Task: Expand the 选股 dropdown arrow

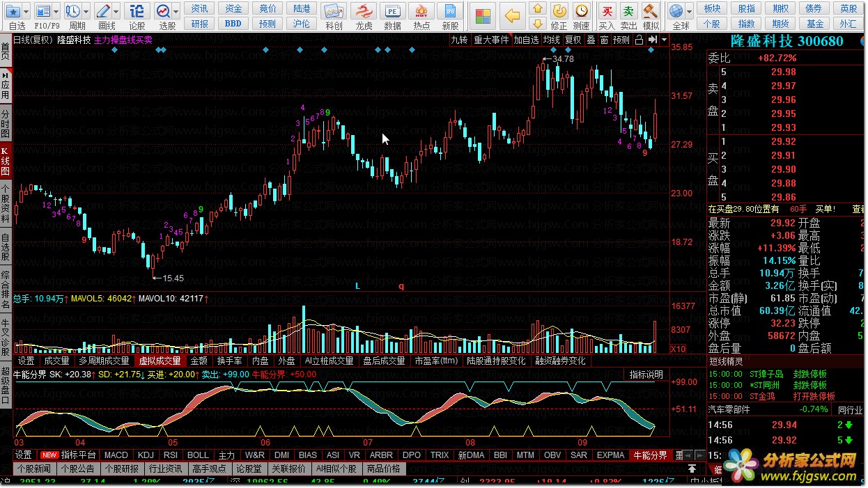Action: (x=176, y=11)
